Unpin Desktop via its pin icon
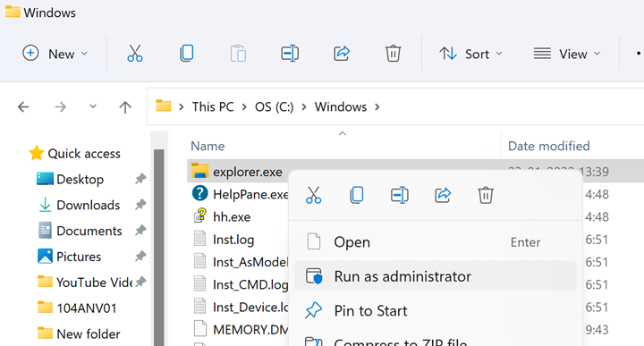The image size is (644, 346). point(140,179)
